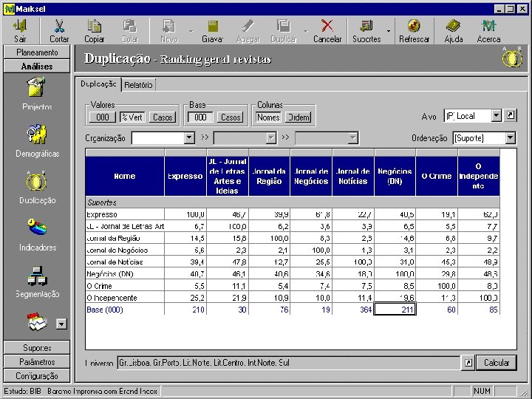Open the third Organização dropdown

353,138
